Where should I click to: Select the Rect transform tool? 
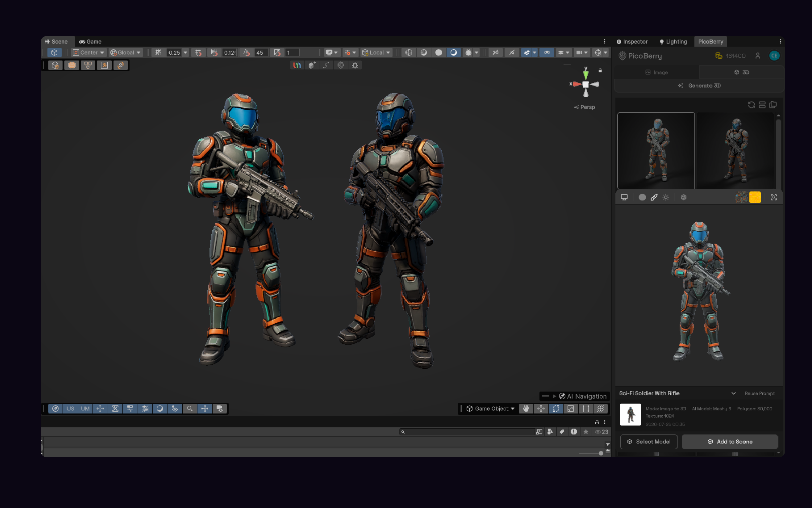pyautogui.click(x=586, y=408)
